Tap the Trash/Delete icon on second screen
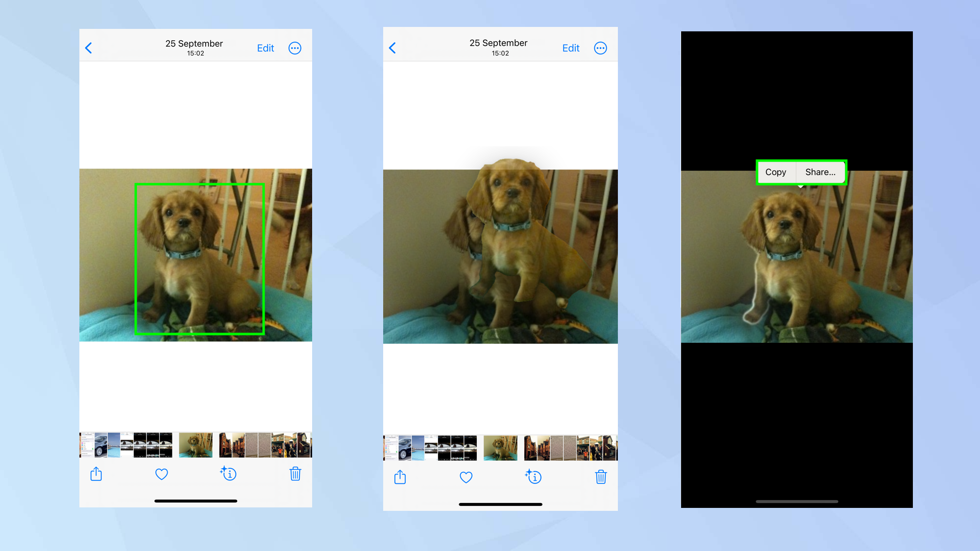 pos(600,477)
